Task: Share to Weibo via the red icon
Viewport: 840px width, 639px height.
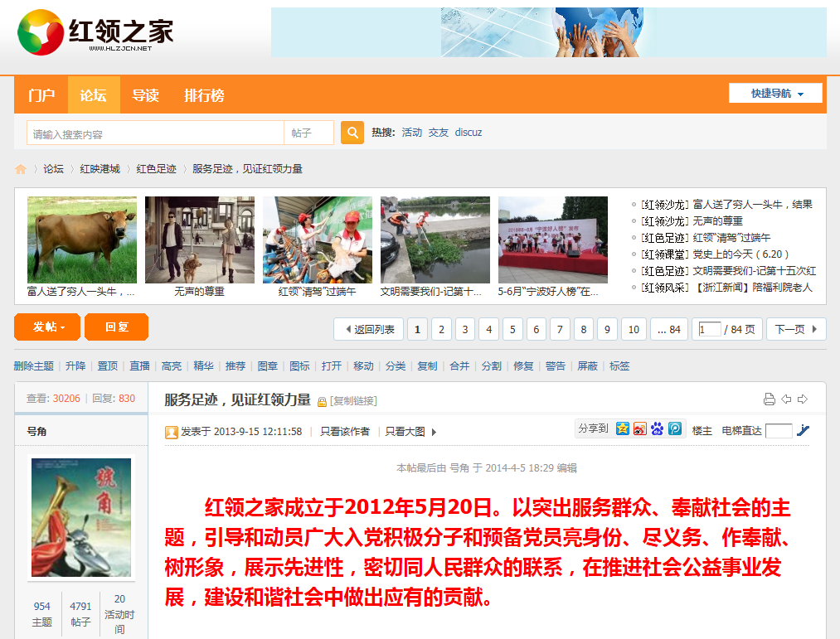Action: pos(639,429)
